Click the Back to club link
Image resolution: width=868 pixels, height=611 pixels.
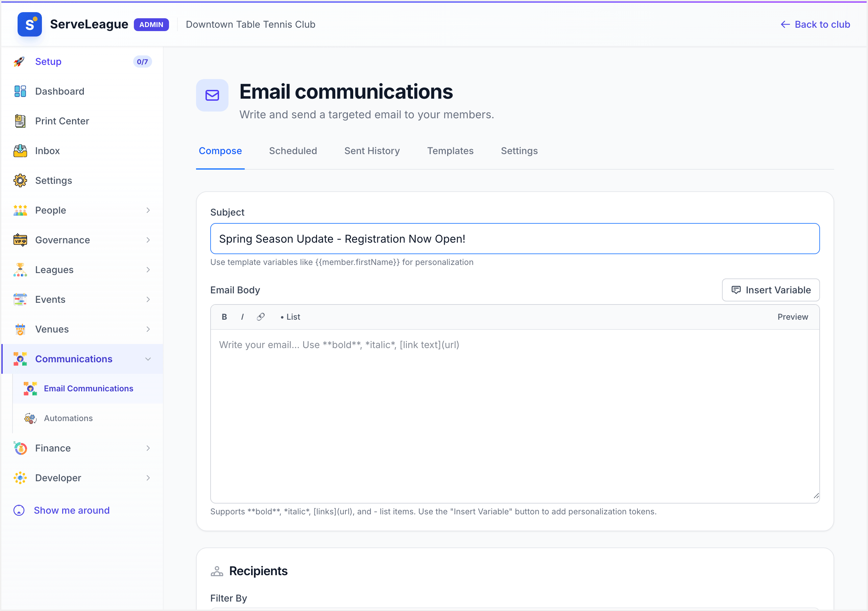pyautogui.click(x=815, y=25)
